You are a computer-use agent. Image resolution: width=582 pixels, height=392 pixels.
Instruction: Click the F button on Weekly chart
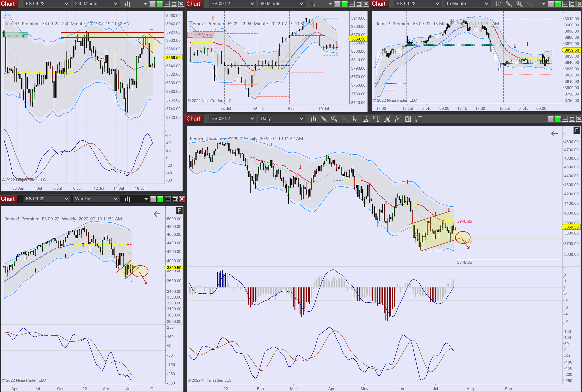179,211
